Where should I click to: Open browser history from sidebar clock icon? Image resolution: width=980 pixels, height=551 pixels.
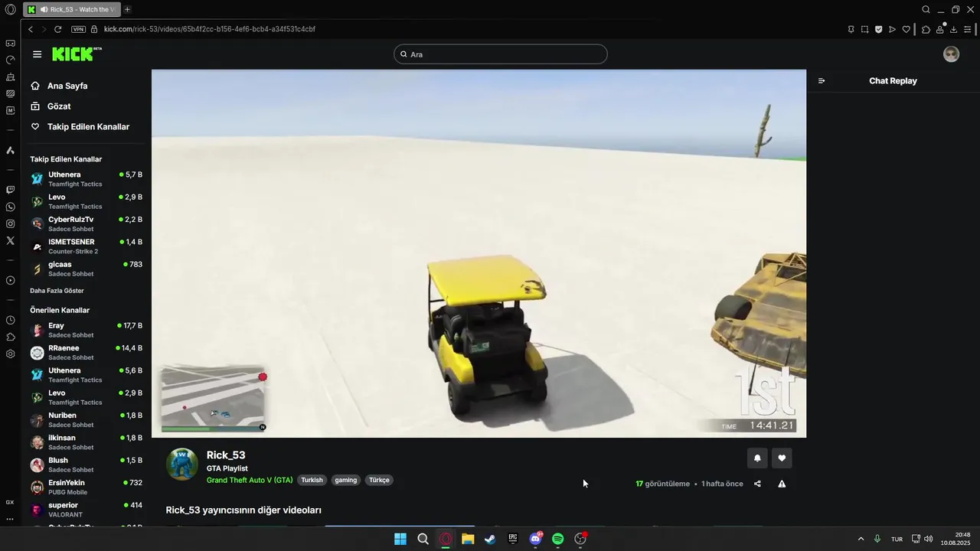(10, 320)
